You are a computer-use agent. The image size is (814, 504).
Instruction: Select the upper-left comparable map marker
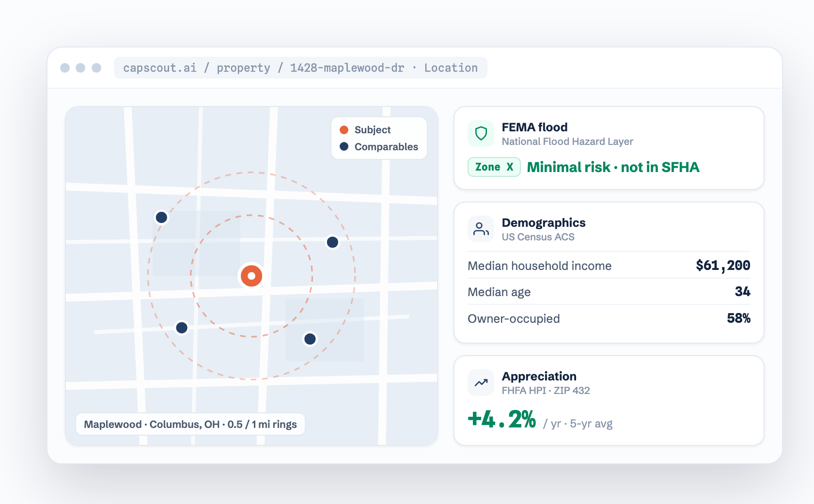point(161,217)
